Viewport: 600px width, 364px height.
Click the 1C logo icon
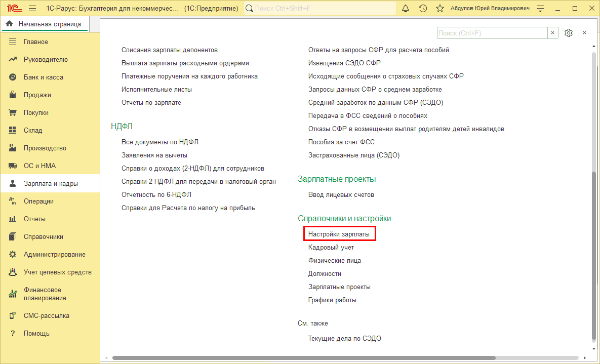pyautogui.click(x=14, y=9)
